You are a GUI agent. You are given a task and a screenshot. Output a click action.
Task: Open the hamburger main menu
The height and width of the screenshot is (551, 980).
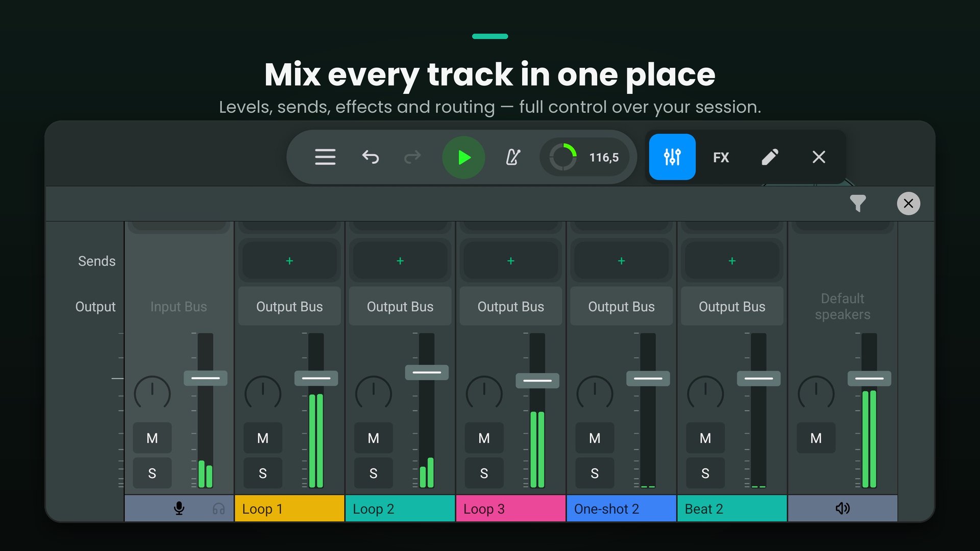tap(325, 157)
